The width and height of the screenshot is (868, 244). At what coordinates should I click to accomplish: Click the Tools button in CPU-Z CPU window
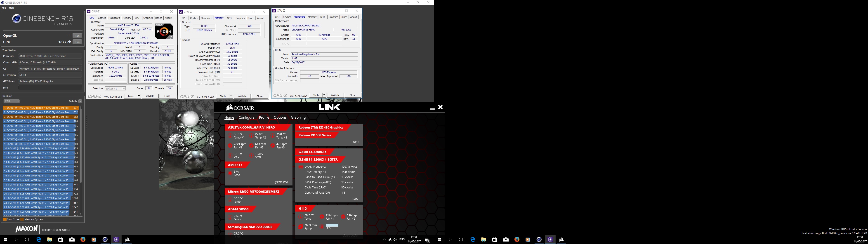130,96
